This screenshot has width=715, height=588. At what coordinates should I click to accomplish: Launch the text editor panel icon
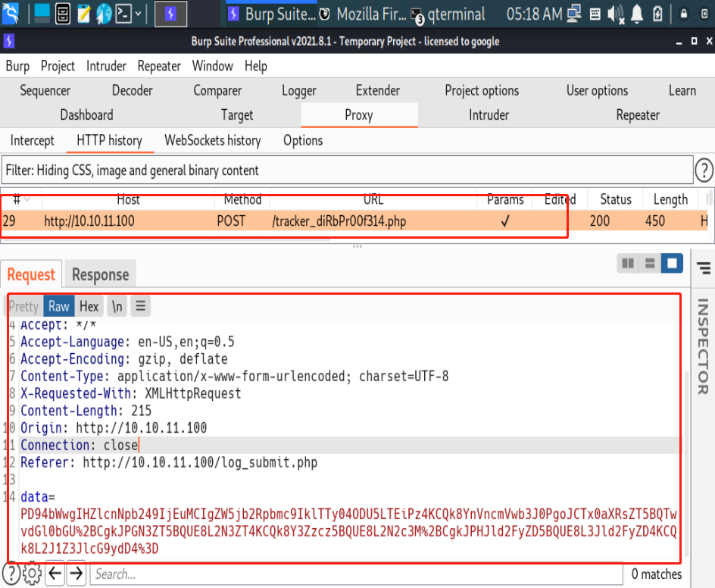(83, 14)
